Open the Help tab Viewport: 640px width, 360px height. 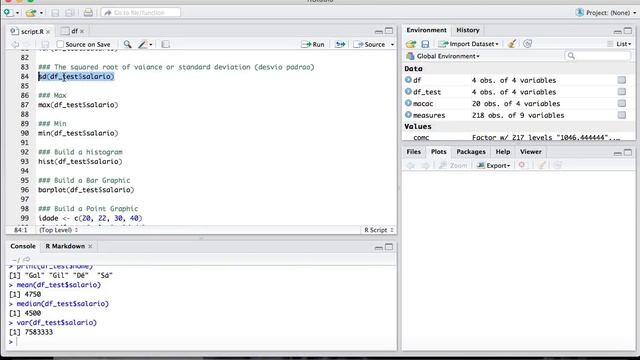pyautogui.click(x=503, y=152)
